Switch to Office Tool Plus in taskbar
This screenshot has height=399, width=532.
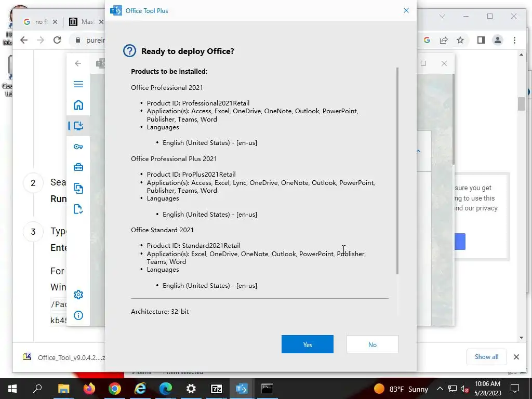(242, 389)
